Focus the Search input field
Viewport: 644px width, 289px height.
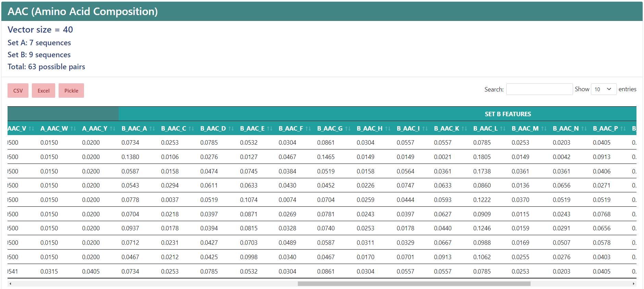(x=539, y=89)
